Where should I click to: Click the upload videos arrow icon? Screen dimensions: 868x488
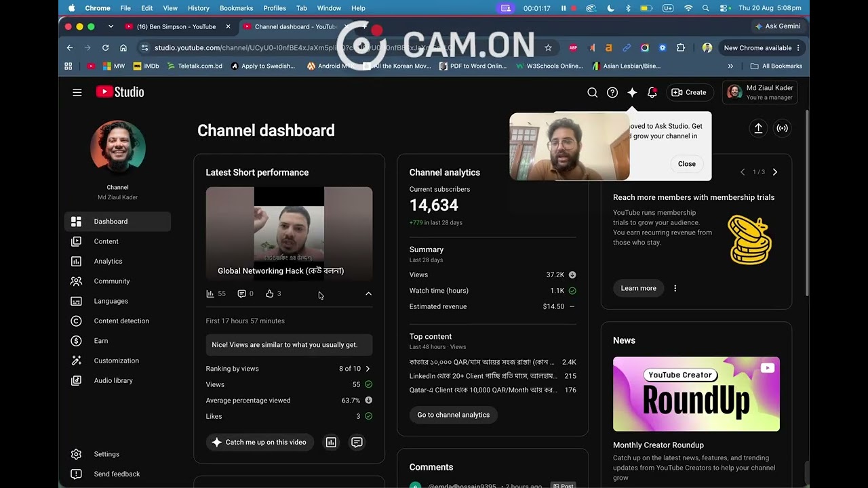click(758, 128)
